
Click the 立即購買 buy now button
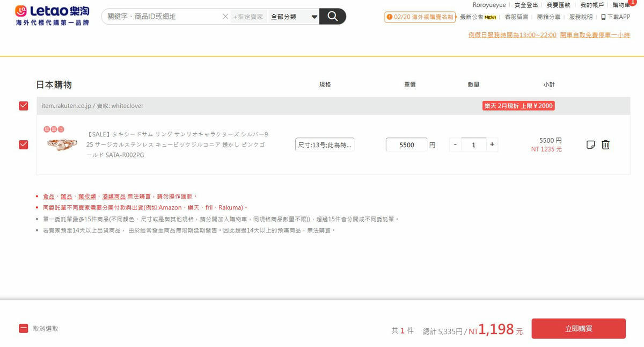579,329
